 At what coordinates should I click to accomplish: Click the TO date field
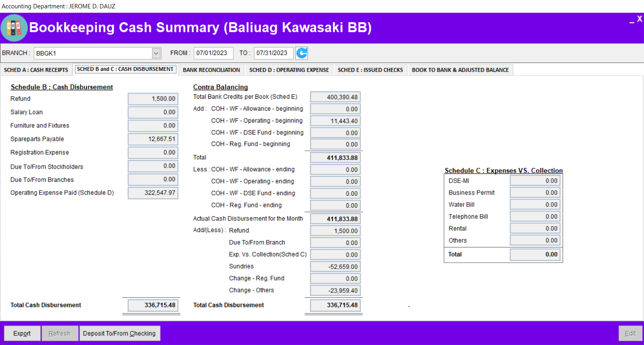coord(274,53)
